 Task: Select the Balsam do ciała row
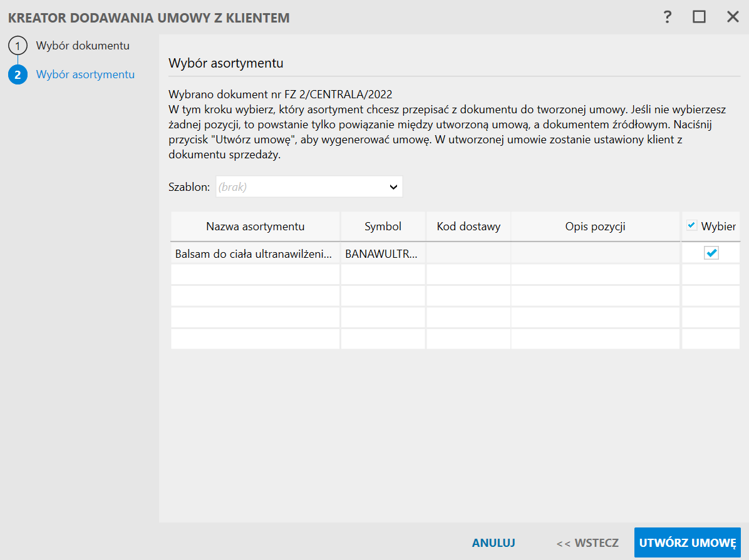(x=253, y=253)
